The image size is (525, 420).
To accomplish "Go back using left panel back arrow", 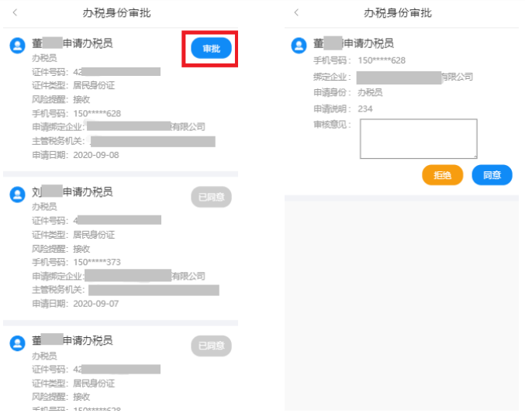I will click(x=15, y=12).
